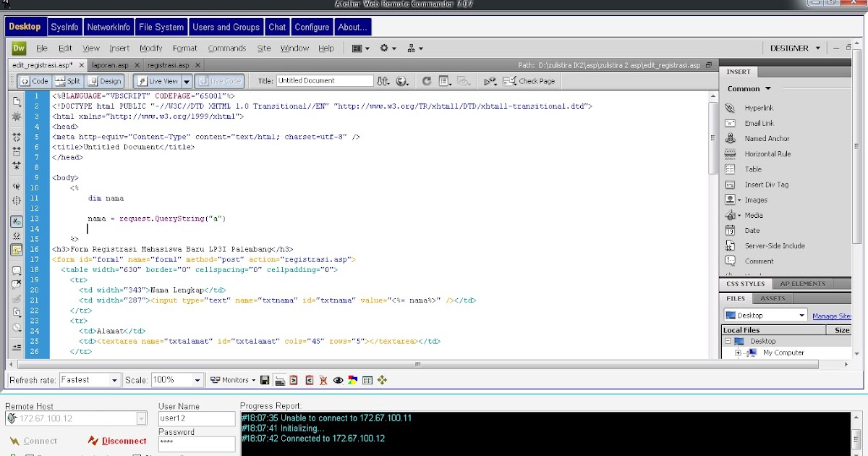Open Desktop site dropdown in Files panel
Screen dimensions: 868x456
(x=765, y=316)
